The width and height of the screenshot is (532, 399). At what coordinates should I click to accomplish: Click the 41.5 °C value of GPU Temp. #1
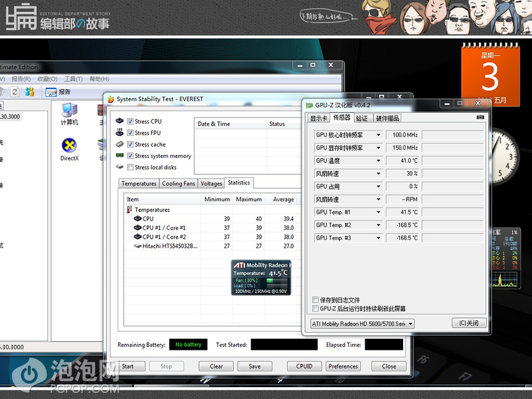pos(402,212)
